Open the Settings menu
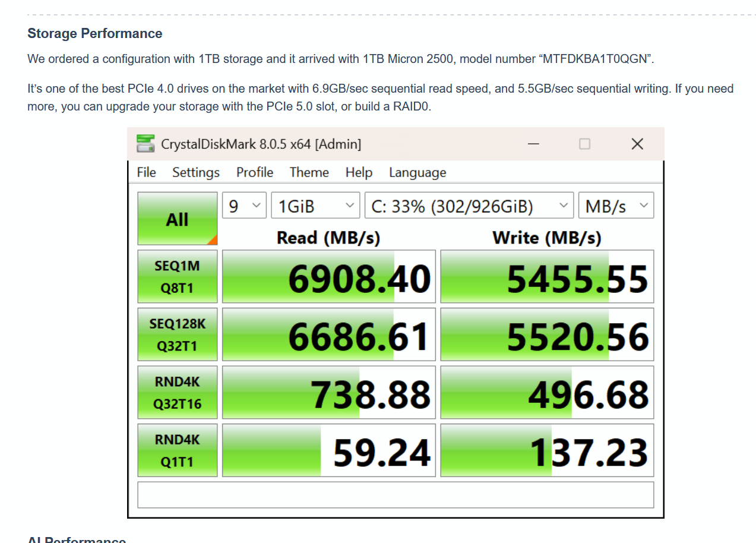The width and height of the screenshot is (756, 543). (196, 172)
